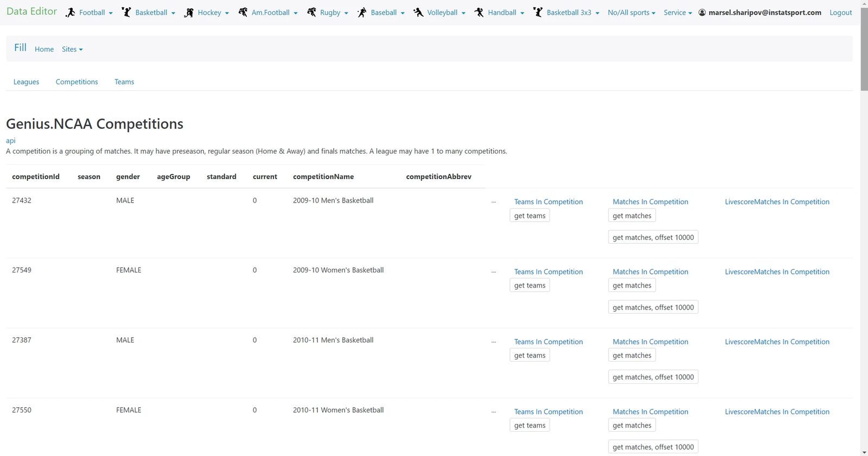
Task: Open LivescoreMatches In Competition for 27387
Action: coord(777,342)
